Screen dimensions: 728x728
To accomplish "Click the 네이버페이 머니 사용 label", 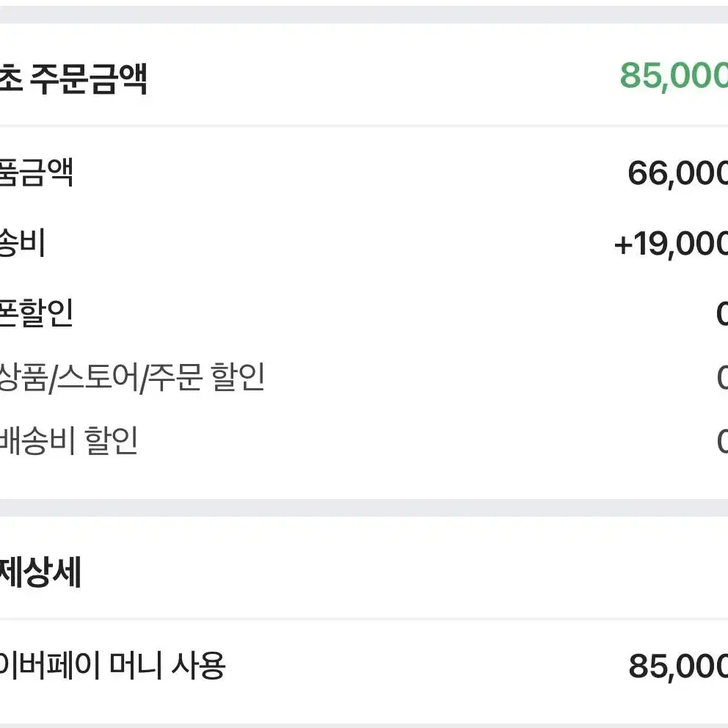I will click(x=112, y=666).
